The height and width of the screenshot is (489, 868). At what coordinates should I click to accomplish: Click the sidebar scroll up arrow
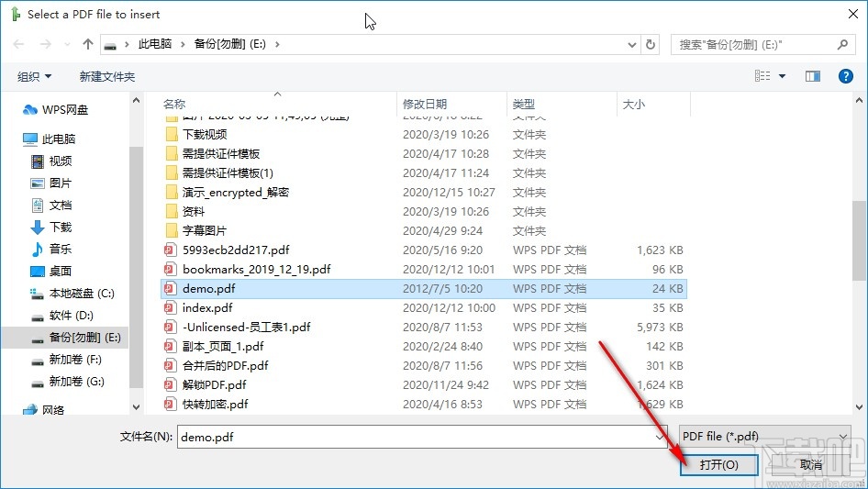tap(136, 101)
